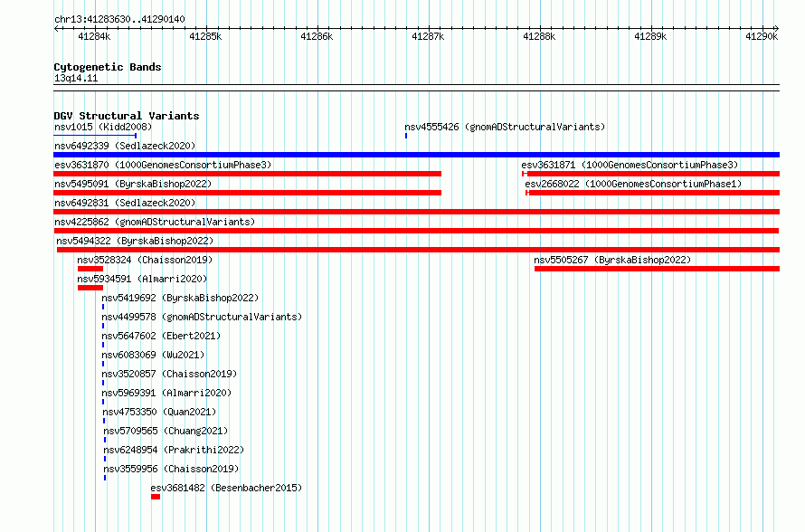Image resolution: width=805 pixels, height=532 pixels.
Task: Click the 41285k ruler tick label
Action: (205, 36)
